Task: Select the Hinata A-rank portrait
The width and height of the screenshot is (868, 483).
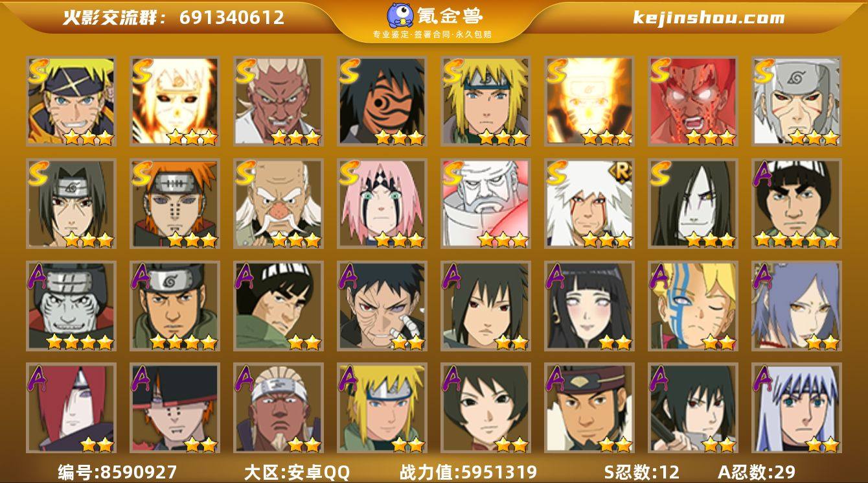Action: coord(589,306)
